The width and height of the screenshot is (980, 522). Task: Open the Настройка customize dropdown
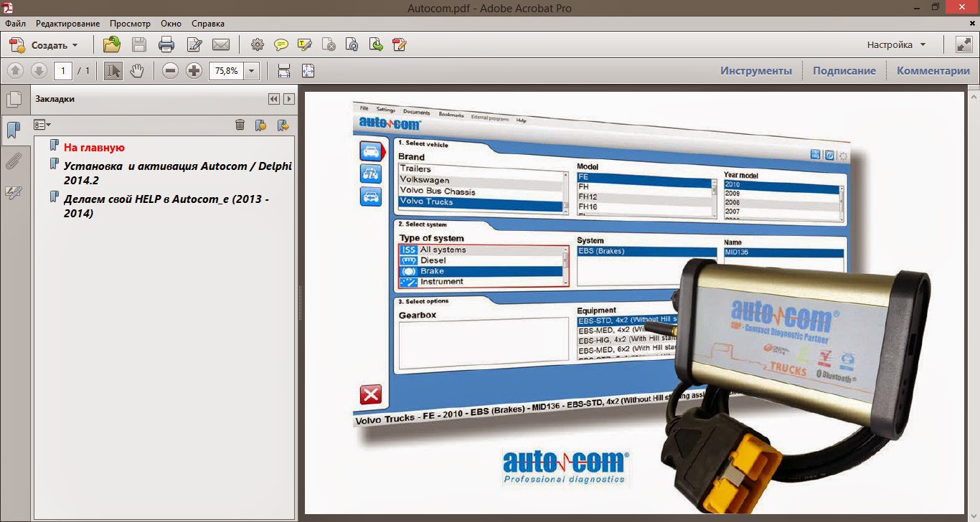click(897, 44)
